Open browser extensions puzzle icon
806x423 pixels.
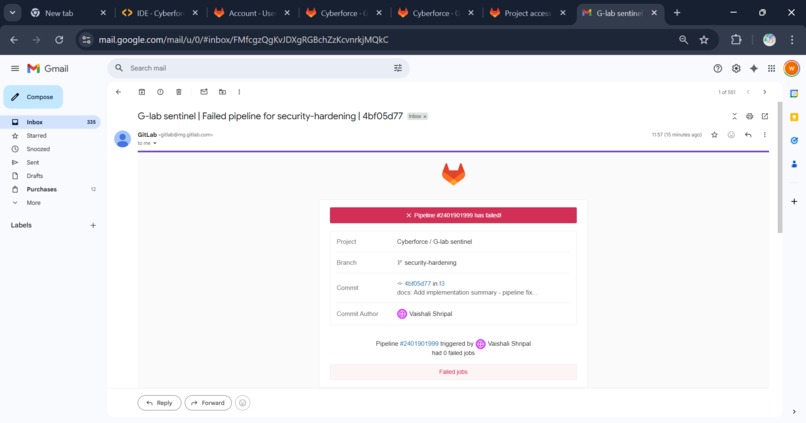click(x=736, y=40)
